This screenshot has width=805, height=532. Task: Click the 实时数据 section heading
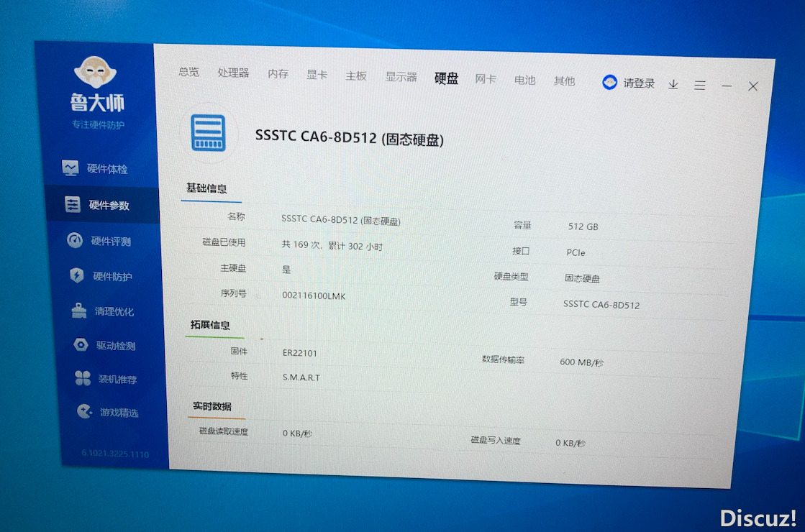click(x=212, y=406)
